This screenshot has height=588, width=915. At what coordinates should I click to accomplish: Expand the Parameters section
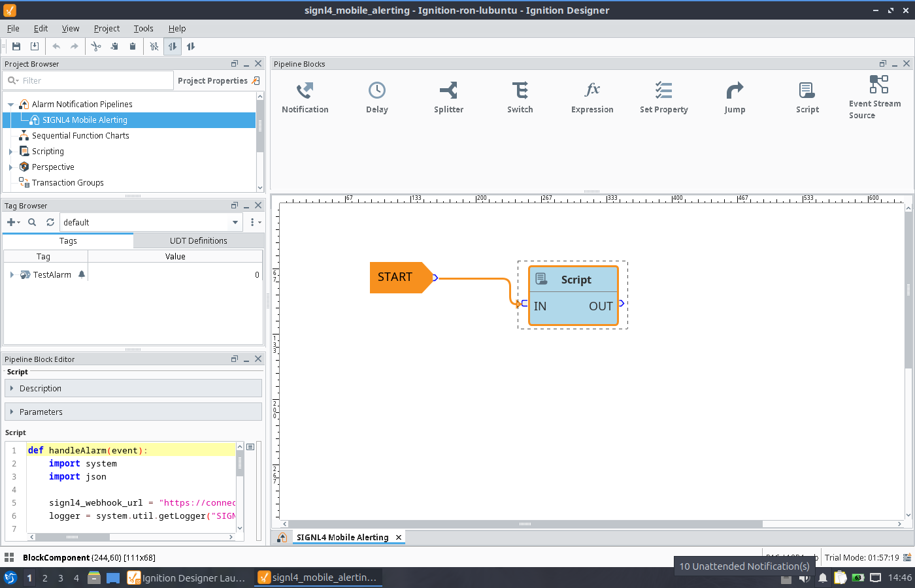pyautogui.click(x=133, y=412)
